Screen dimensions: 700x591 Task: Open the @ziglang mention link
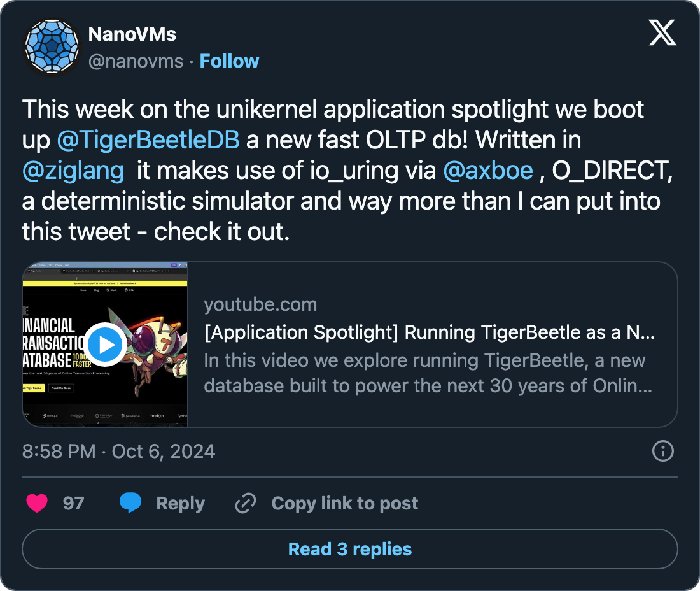73,171
